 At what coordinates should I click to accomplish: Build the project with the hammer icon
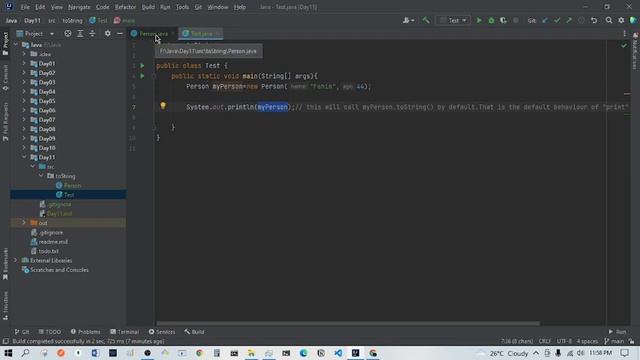point(426,20)
